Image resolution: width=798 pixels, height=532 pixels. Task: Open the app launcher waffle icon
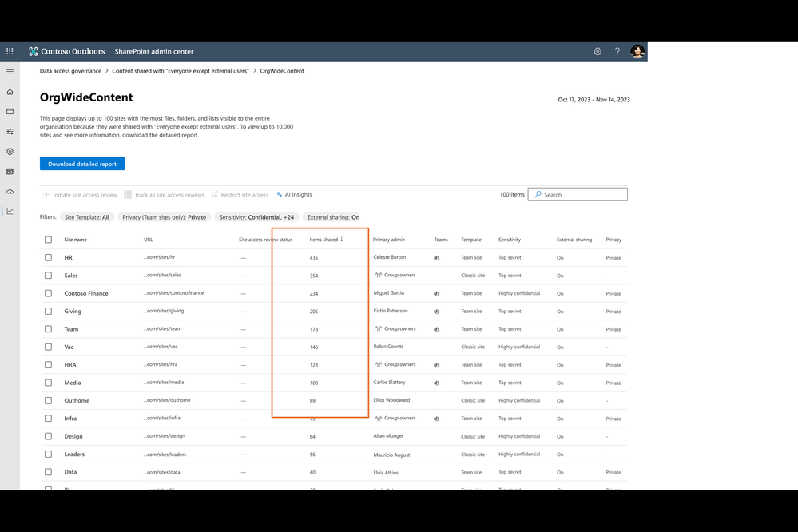coord(10,51)
